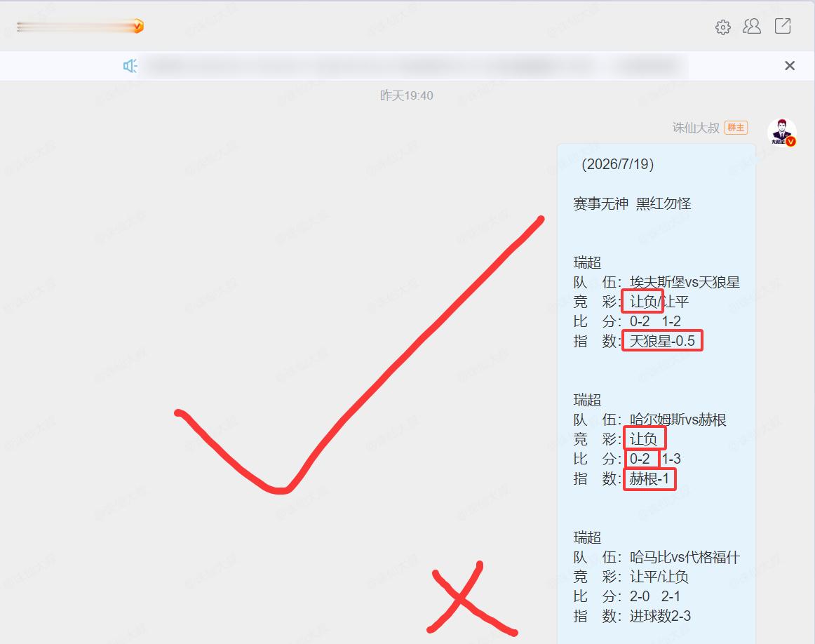Click the score 1-3 in the second match

coord(671,459)
